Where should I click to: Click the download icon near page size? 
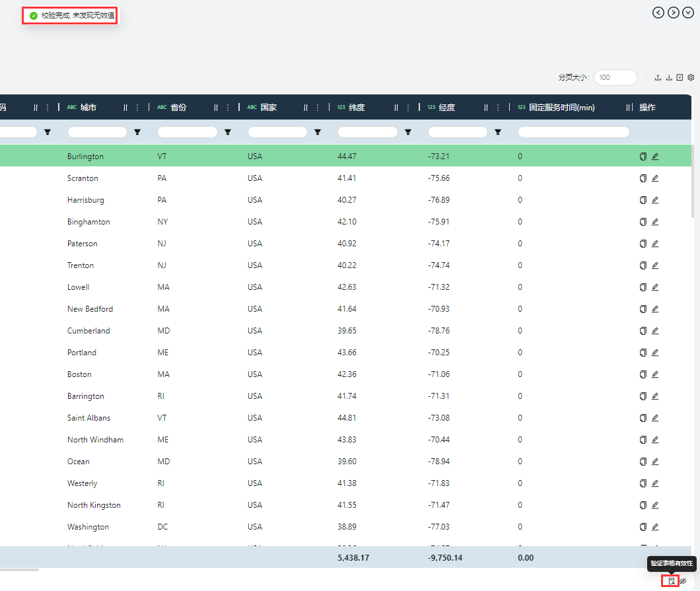(x=669, y=78)
